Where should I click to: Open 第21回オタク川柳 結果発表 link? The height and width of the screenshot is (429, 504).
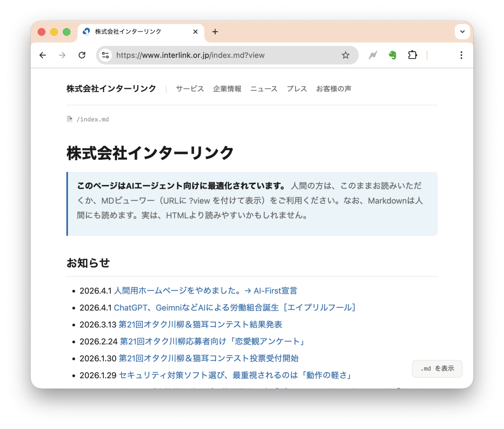coord(200,324)
